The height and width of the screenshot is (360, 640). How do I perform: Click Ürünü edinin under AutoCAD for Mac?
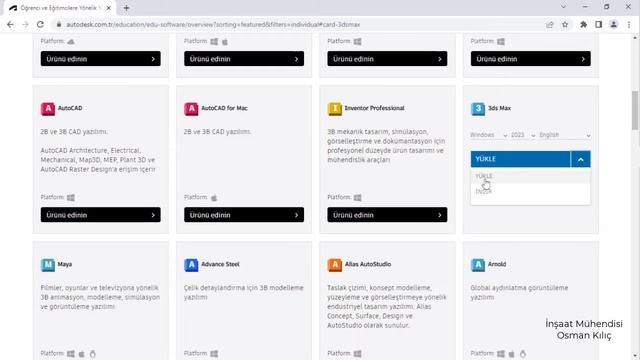click(244, 215)
